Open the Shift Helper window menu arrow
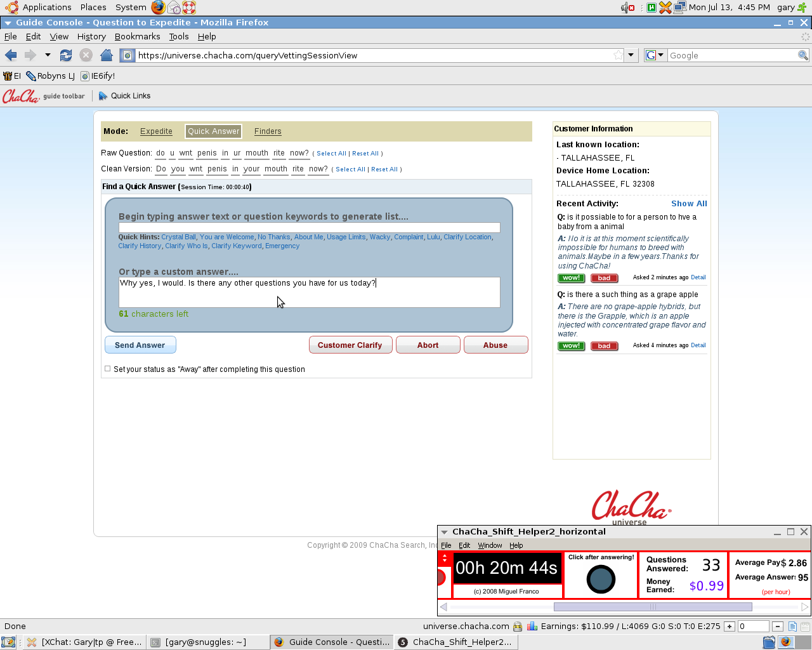812x650 pixels. pos(444,532)
